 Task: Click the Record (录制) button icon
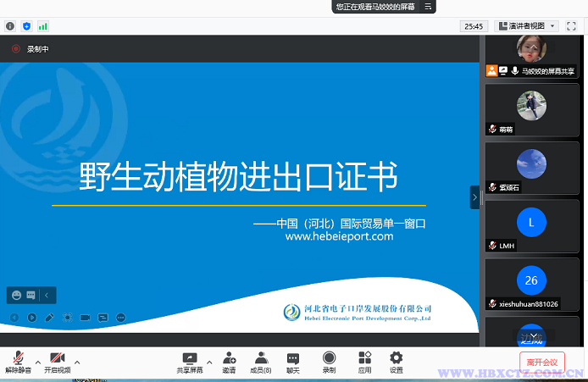[x=329, y=359]
